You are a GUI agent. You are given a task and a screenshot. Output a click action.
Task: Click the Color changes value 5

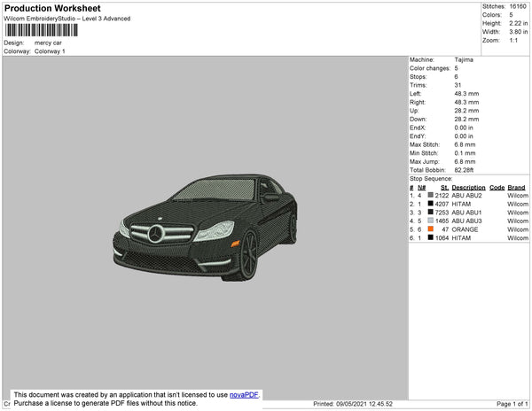click(x=457, y=68)
